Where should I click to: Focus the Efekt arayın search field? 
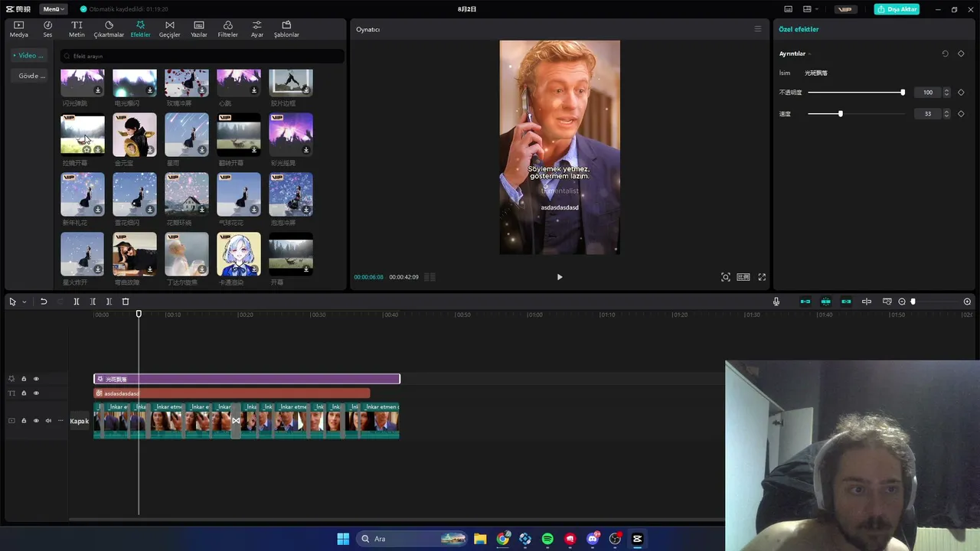click(x=203, y=56)
